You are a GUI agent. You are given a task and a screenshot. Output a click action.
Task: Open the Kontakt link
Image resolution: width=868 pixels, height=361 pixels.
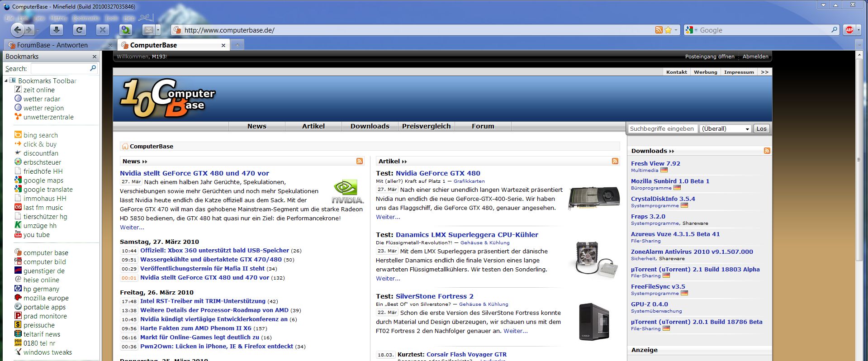(677, 72)
